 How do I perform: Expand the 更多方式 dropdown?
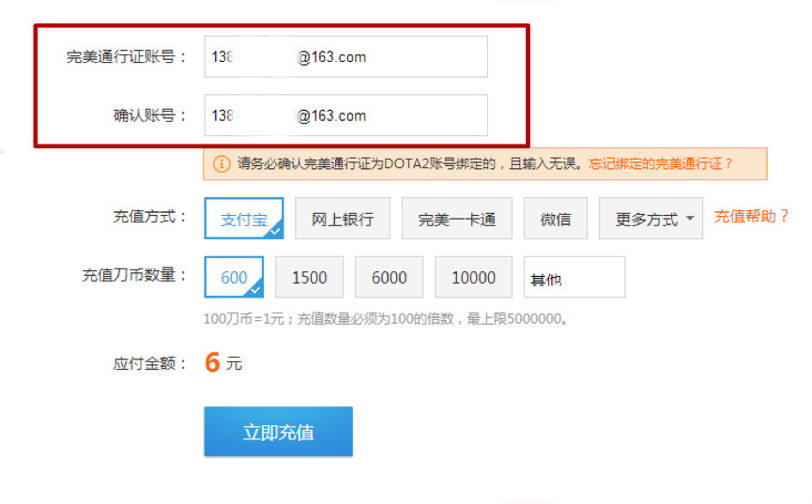(x=651, y=218)
